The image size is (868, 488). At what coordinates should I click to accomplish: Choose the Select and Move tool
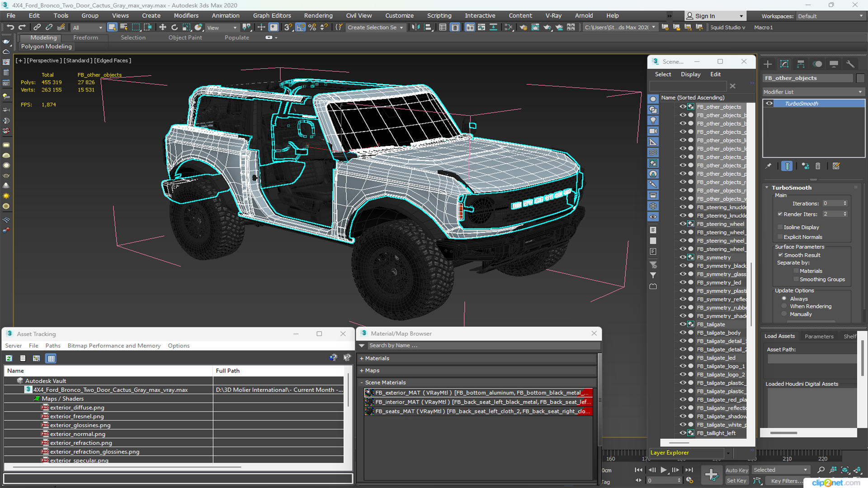pos(163,28)
